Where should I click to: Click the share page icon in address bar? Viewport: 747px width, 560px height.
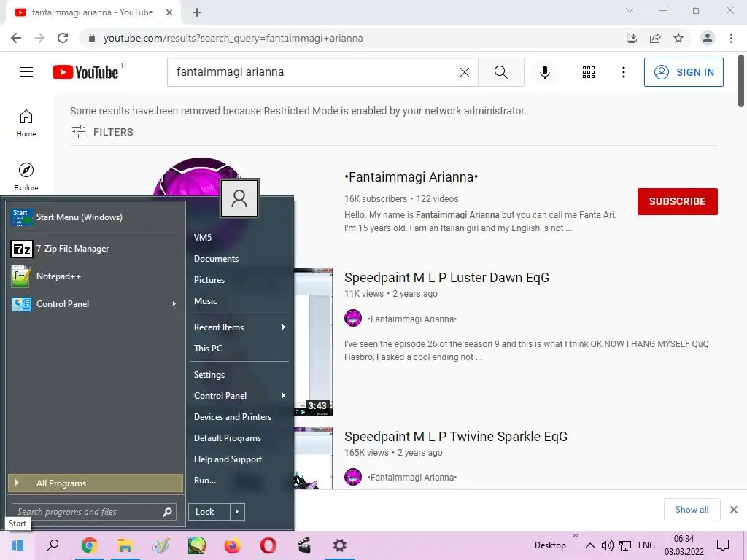[655, 38]
